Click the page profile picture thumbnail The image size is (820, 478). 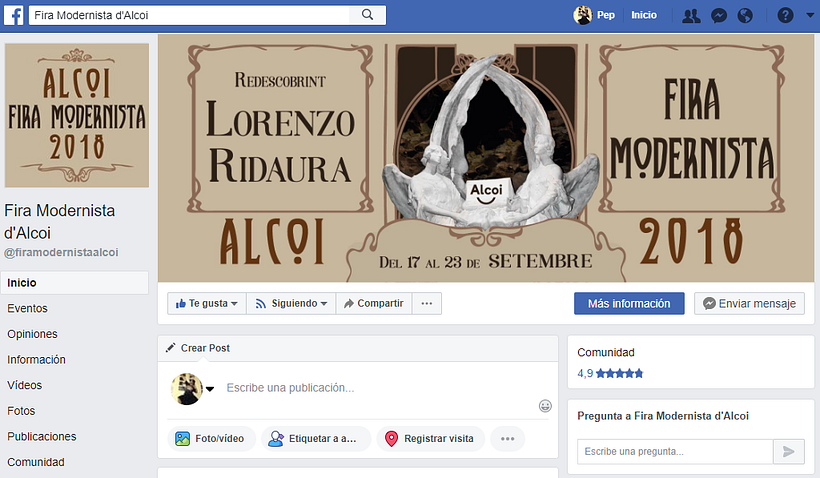77,115
